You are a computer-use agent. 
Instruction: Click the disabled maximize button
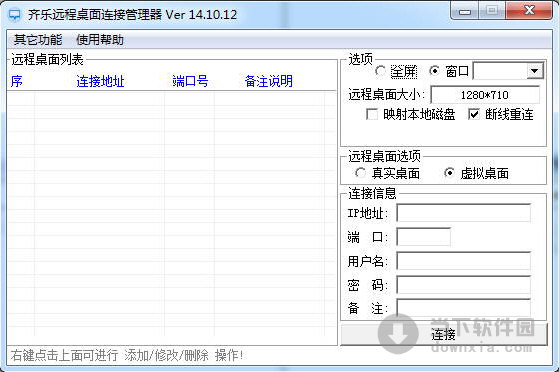tap(492, 11)
